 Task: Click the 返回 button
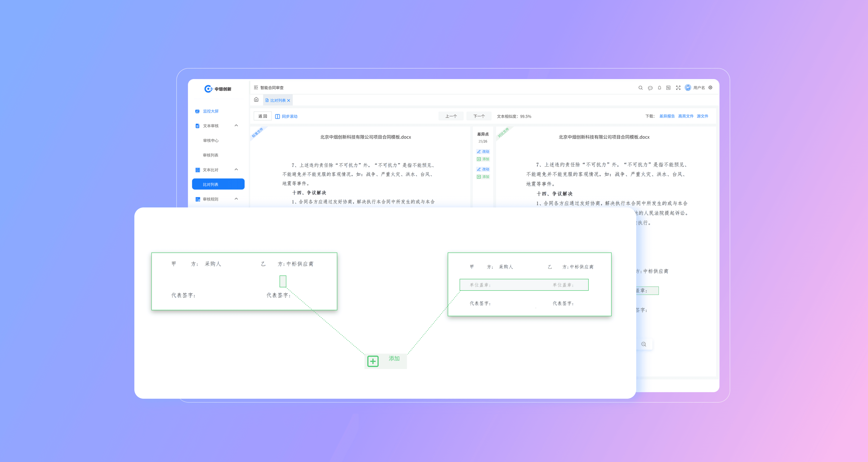[x=263, y=116]
